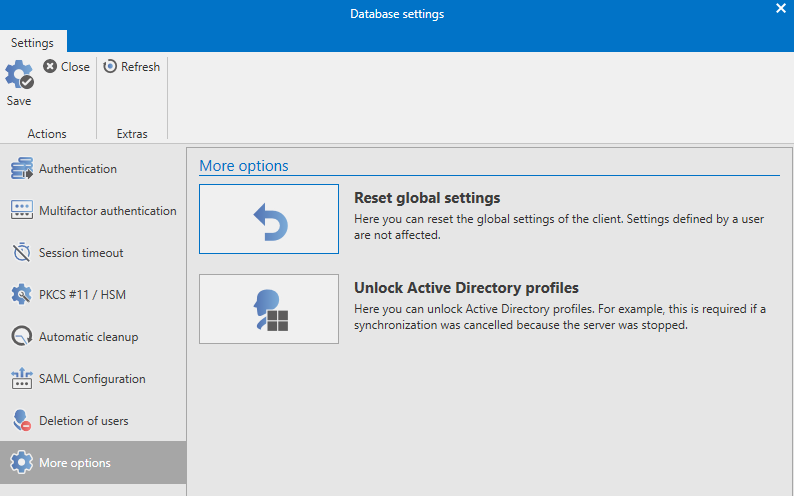Click the Automatic cleanup icon
The height and width of the screenshot is (496, 794).
click(x=22, y=336)
